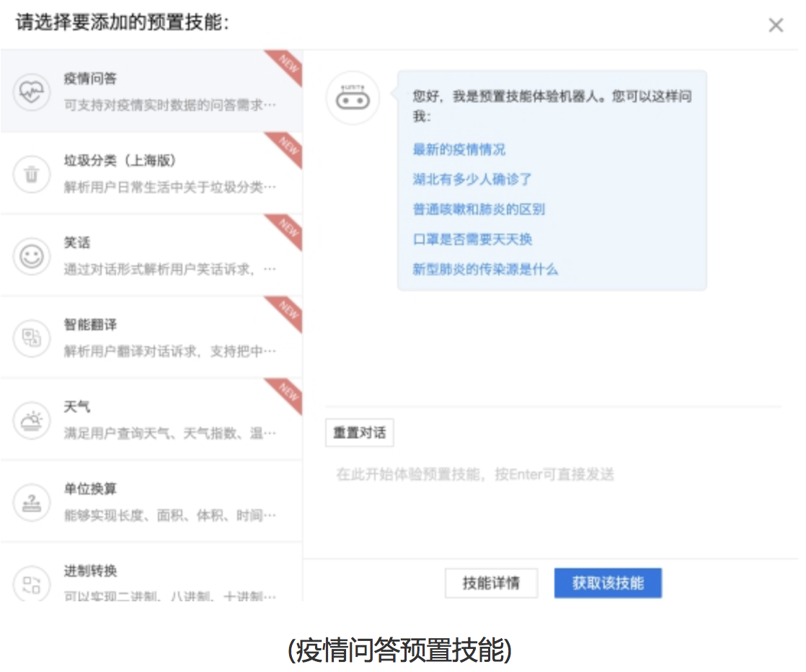This screenshot has height=672, width=806.
Task: Switch to the 天气 skill entry
Action: pos(151,420)
